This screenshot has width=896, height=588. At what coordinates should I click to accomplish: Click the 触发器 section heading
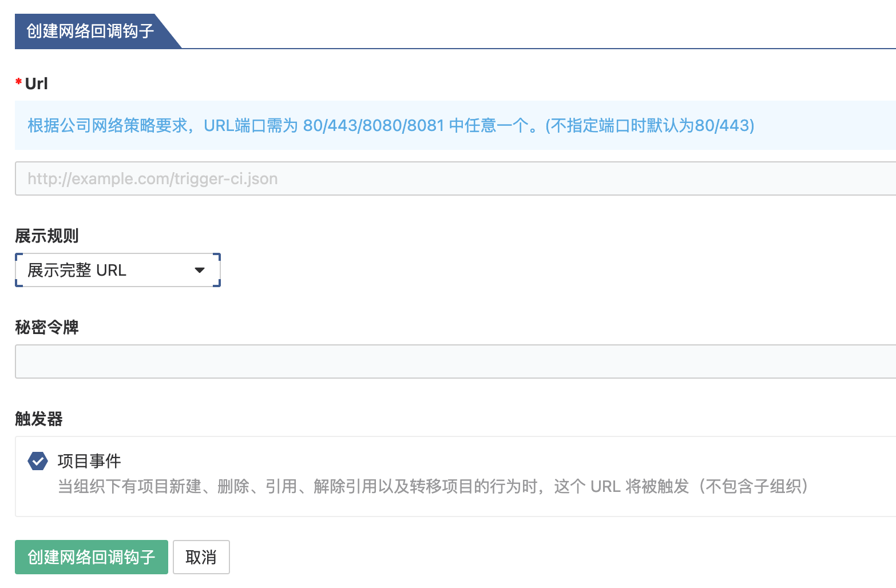[39, 419]
